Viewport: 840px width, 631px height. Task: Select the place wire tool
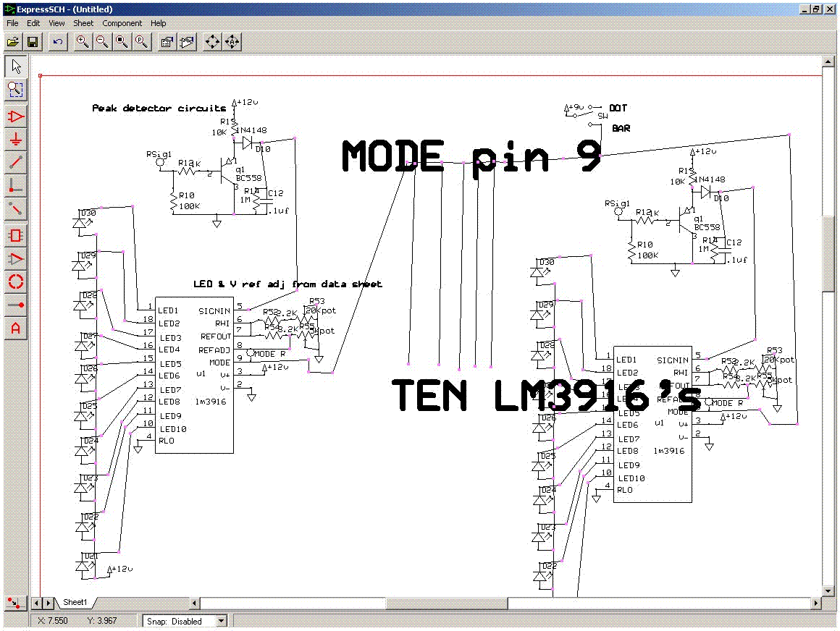15,162
